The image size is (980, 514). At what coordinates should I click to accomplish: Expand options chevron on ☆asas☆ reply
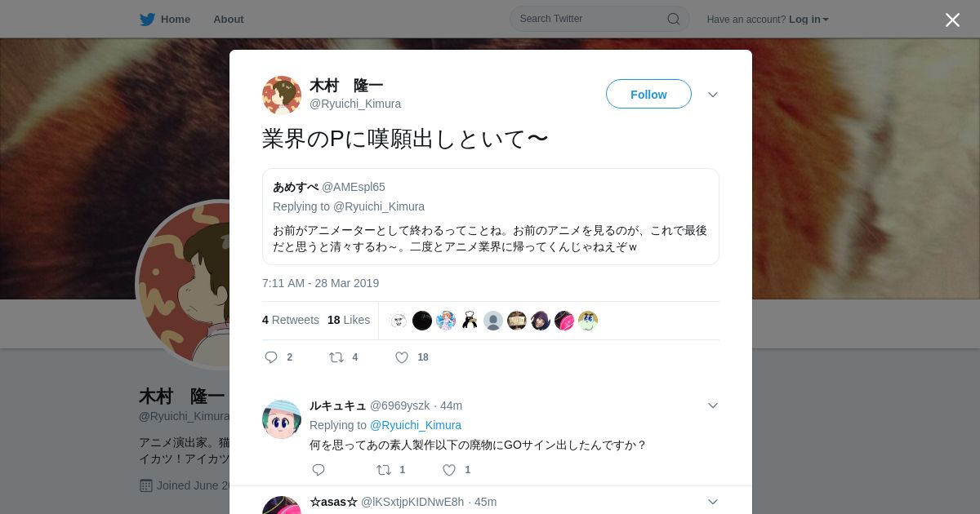(713, 502)
